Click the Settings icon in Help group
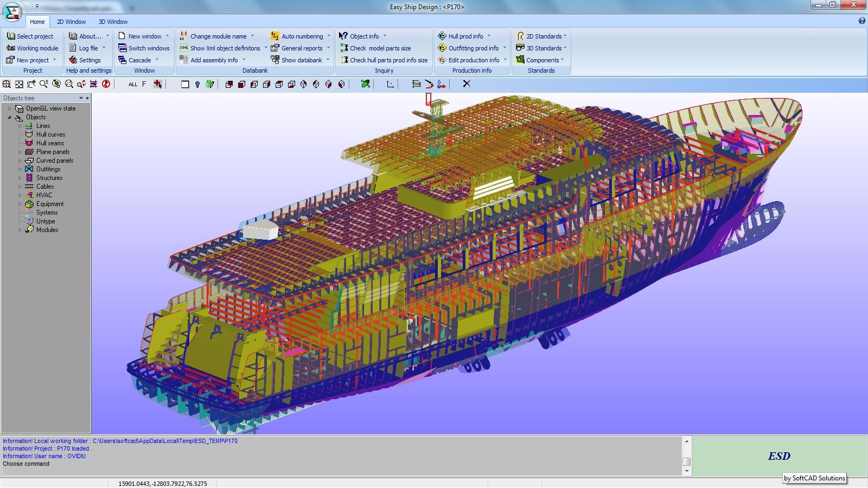This screenshot has width=868, height=488. (73, 60)
